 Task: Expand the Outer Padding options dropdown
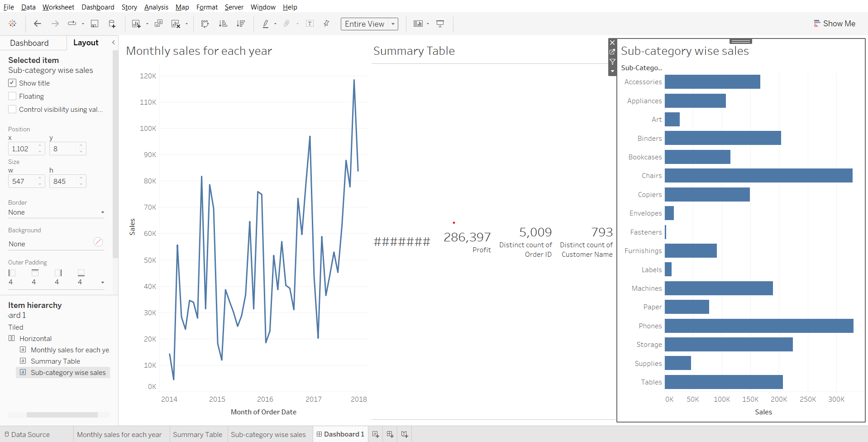click(103, 282)
